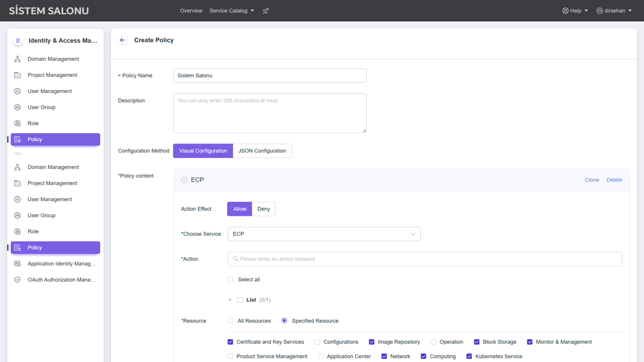Click the circular collapse icon beside ECP header
Screen dimensions: 644x362
(184, 180)
